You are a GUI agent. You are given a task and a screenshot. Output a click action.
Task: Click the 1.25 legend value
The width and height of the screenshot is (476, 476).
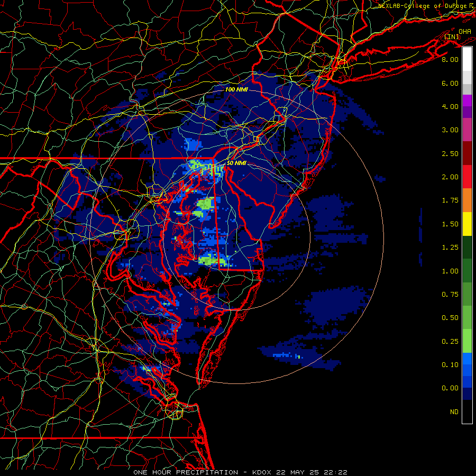450,248
